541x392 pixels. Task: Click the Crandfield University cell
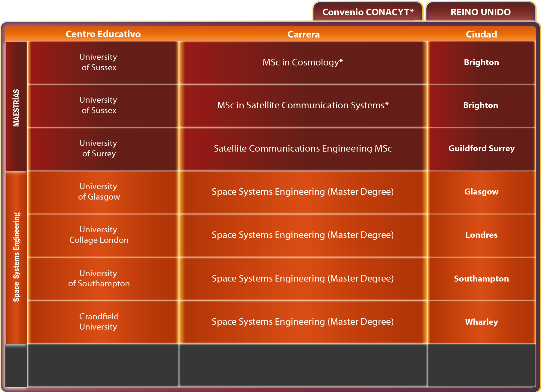coord(103,322)
